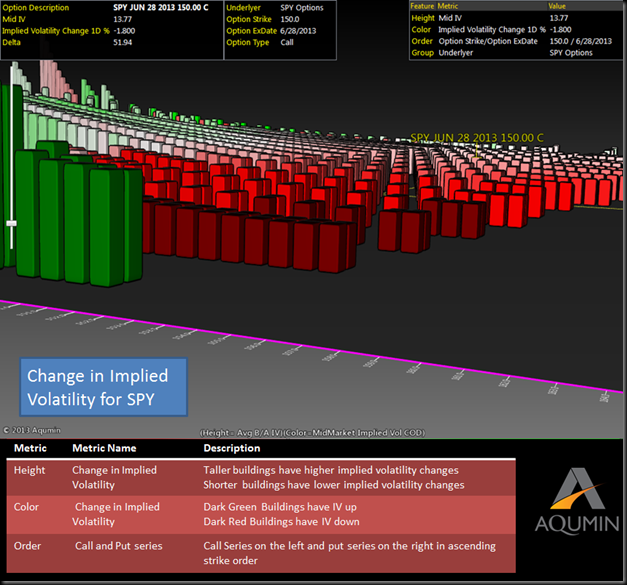Click the 'Metric Name' header in the legend table
The width and height of the screenshot is (627, 585).
(104, 448)
